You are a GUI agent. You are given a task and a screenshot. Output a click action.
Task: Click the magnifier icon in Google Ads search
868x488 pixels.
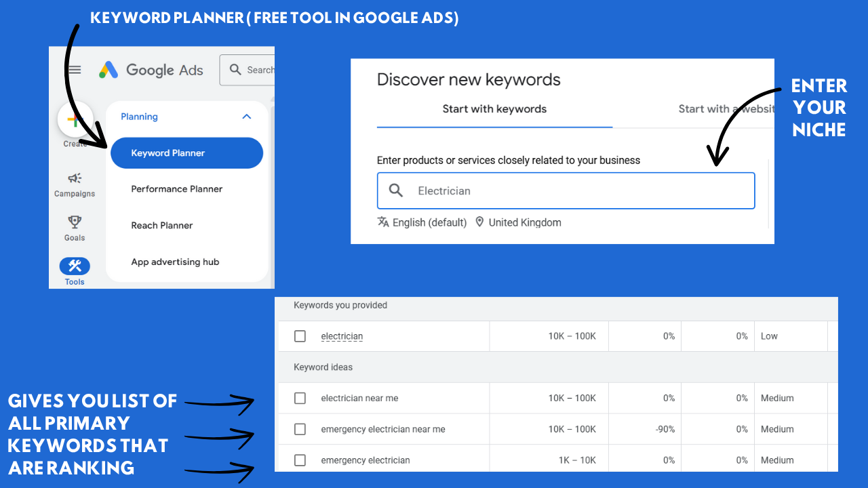(235, 70)
